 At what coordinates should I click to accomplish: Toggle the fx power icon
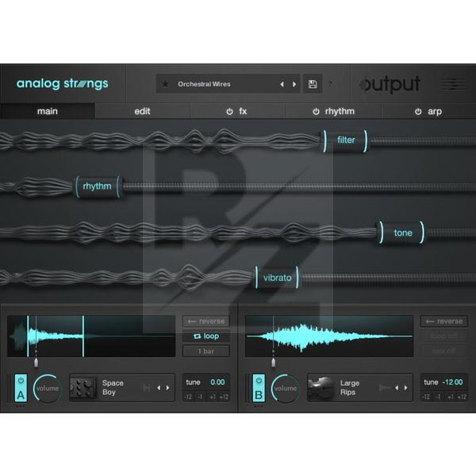point(229,111)
